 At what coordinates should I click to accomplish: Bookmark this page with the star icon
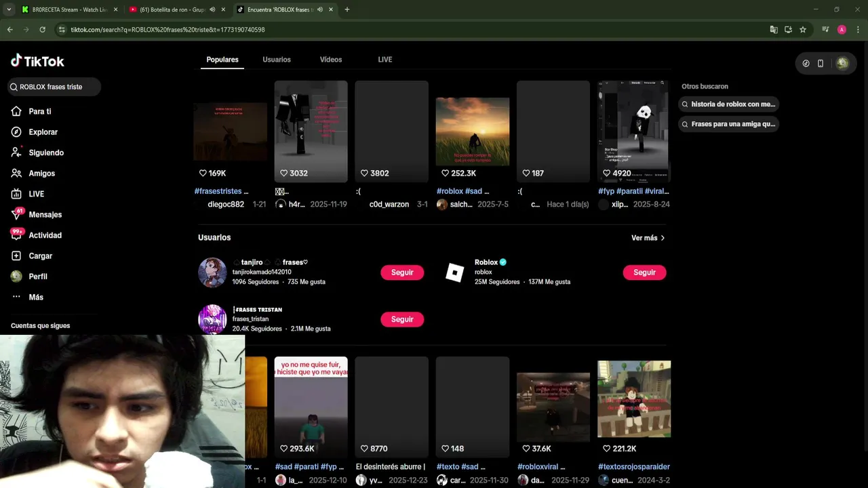coord(803,30)
